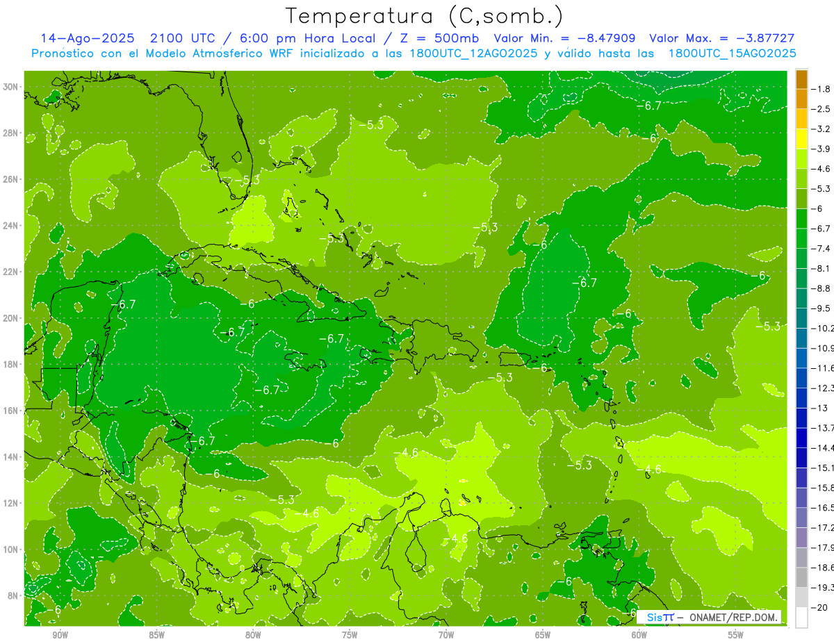This screenshot has width=834, height=644.
Task: Click the '-18.6' color legend value
Action: pyautogui.click(x=823, y=568)
